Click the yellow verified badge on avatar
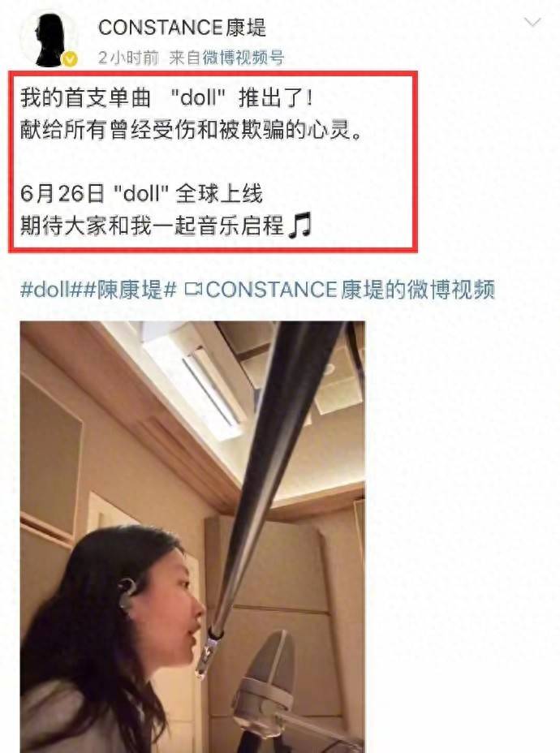Viewport: 560px width, 753px height. point(71,59)
